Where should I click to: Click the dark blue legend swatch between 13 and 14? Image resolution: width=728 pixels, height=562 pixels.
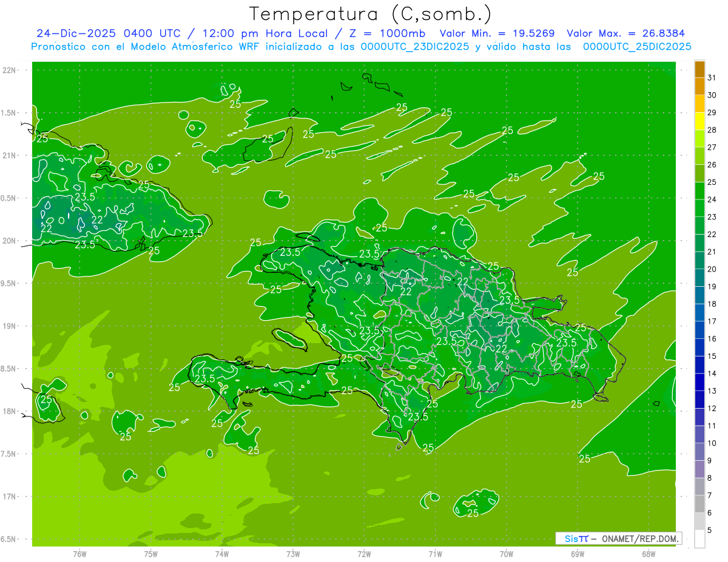click(700, 383)
